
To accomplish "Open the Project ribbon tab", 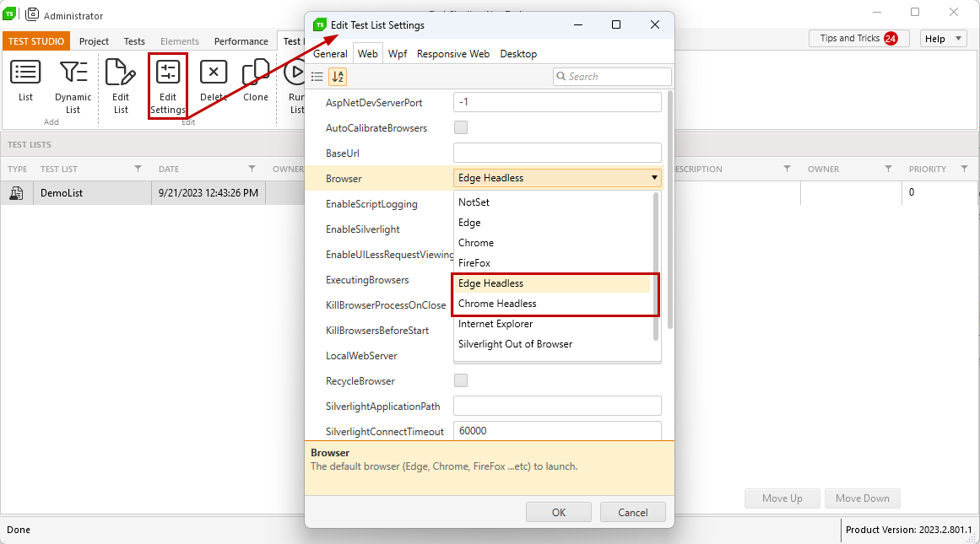I will (94, 41).
